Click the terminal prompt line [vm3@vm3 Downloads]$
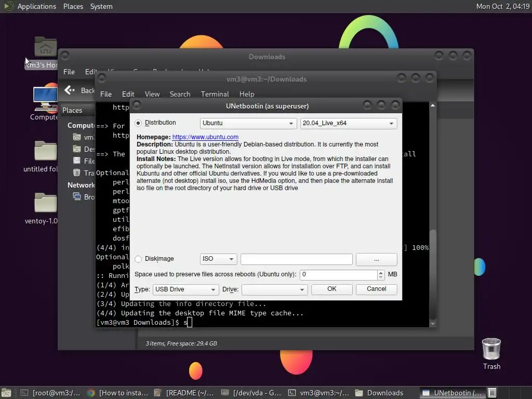The image size is (532, 399). tap(138, 322)
